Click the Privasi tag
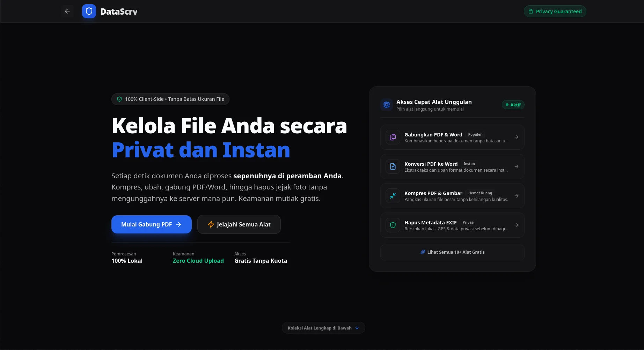 coord(468,222)
